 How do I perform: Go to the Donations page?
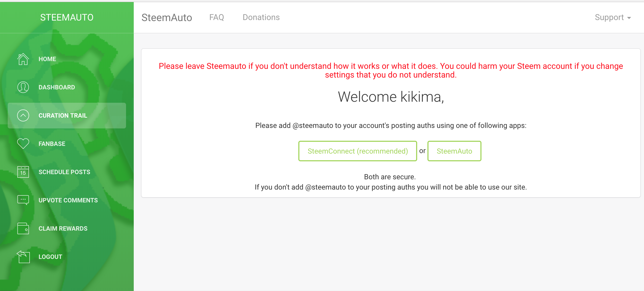click(x=261, y=17)
